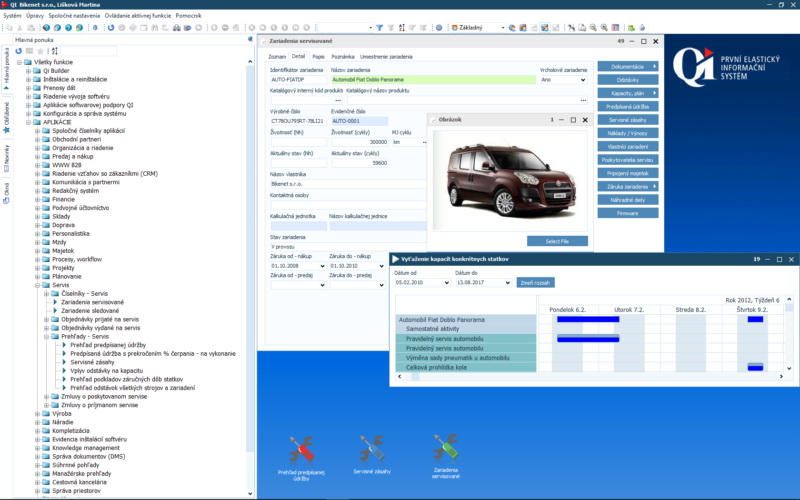Click the sort icon in Hlavná ponuka panel
This screenshot has width=800, height=500.
(x=55, y=51)
